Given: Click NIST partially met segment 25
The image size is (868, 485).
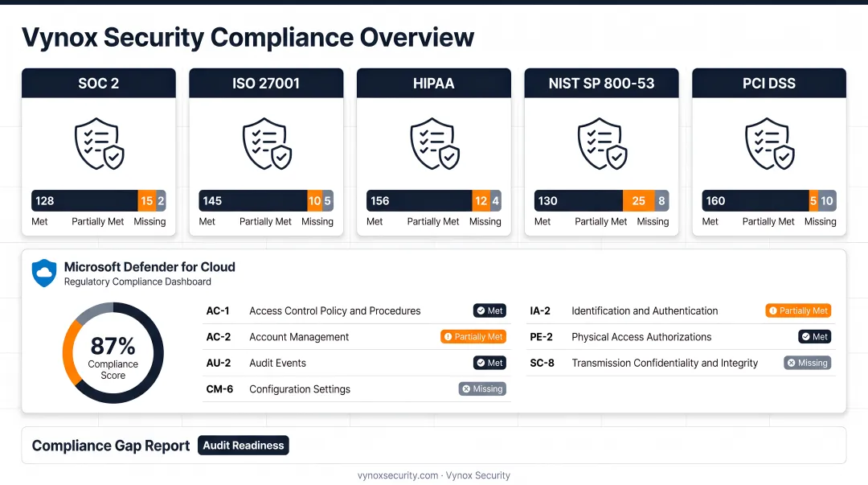Looking at the screenshot, I should (x=638, y=200).
